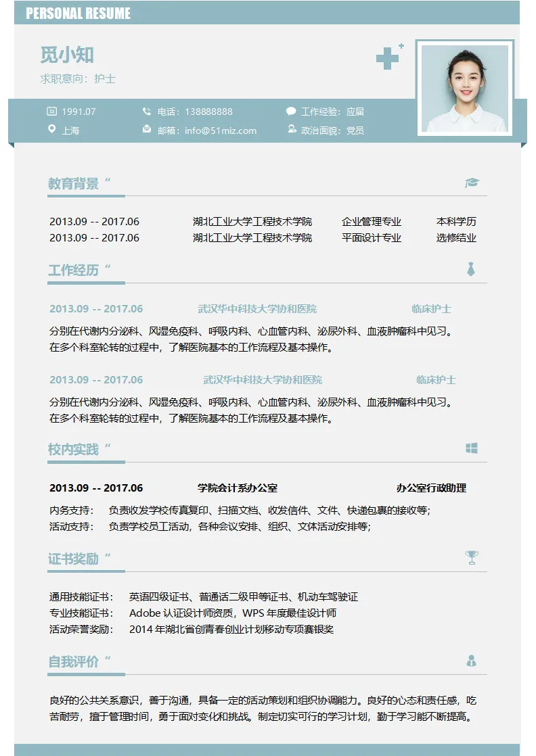Click the medical cross icon beside the photo
The width and height of the screenshot is (536, 756).
pos(390,56)
